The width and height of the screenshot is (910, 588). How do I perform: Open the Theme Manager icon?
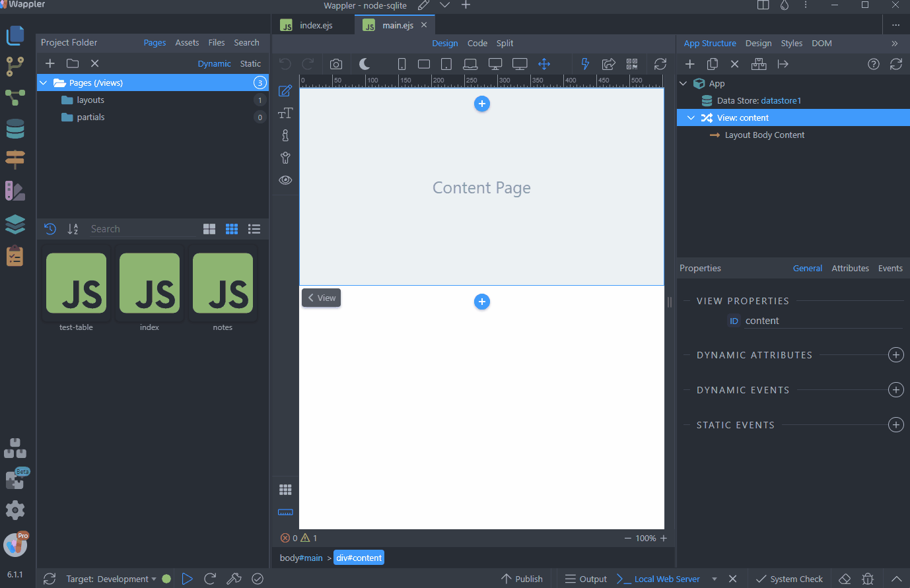(15, 191)
